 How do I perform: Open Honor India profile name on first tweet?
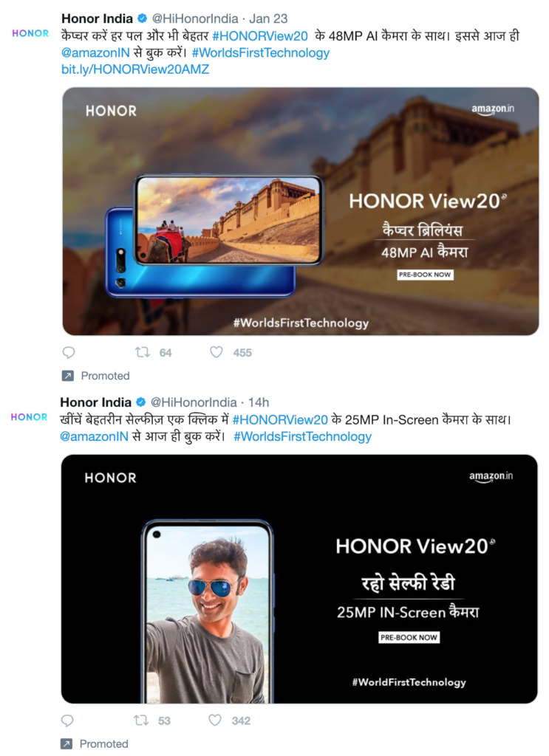point(97,18)
